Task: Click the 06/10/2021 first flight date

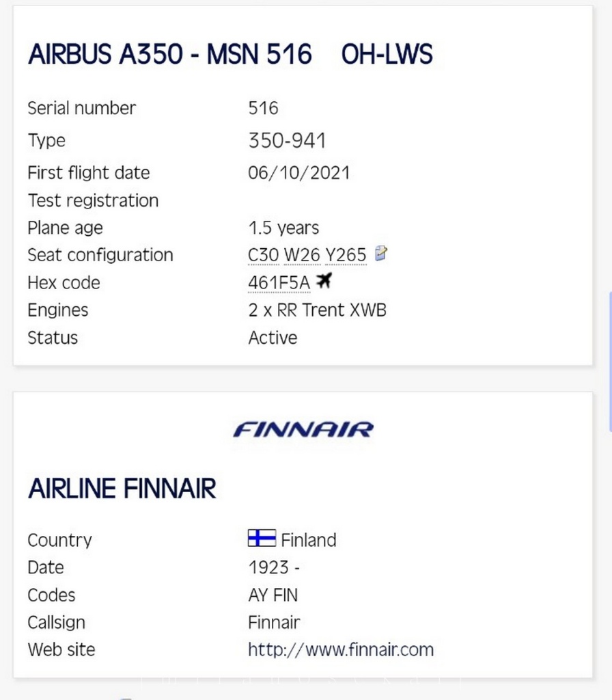Action: pos(299,173)
